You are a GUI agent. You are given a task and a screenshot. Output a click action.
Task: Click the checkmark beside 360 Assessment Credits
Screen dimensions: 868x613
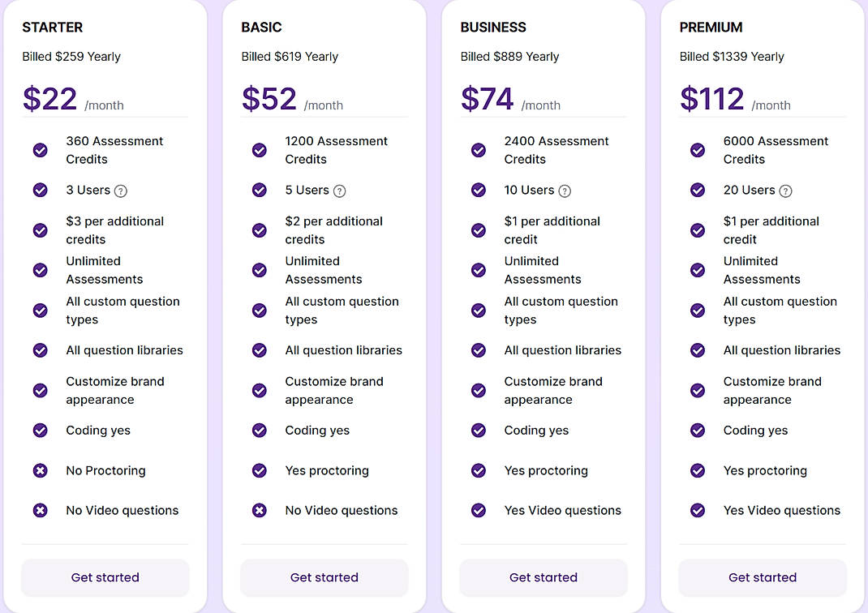point(40,150)
